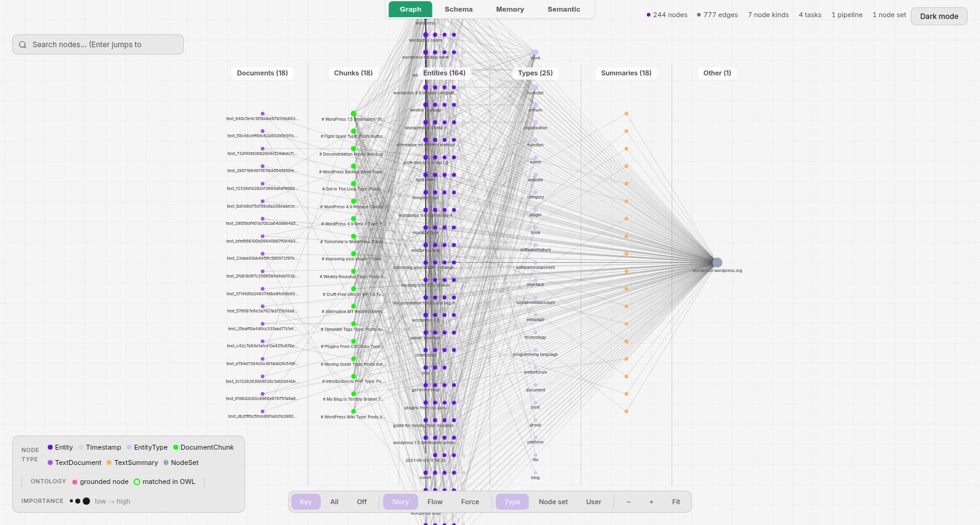Screen dimensions: 980x525
Task: Click the 777 edges counter dot
Action: 699,15
